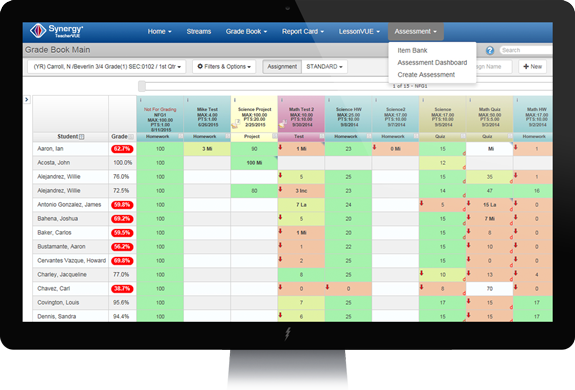Open the Grade Book menu

click(246, 32)
